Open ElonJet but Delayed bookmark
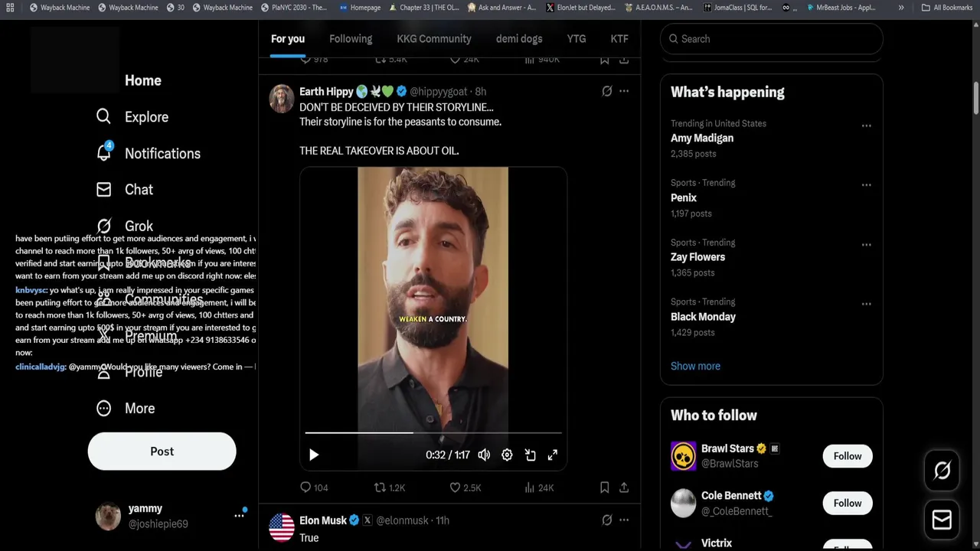The width and height of the screenshot is (980, 551). pos(580,8)
